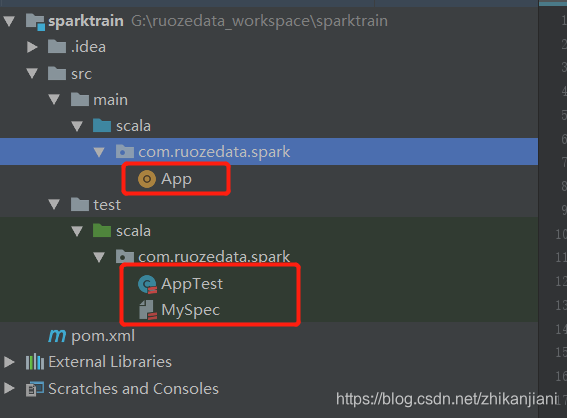The height and width of the screenshot is (418, 567).
Task: Click the test folder icon
Action: pyautogui.click(x=80, y=204)
